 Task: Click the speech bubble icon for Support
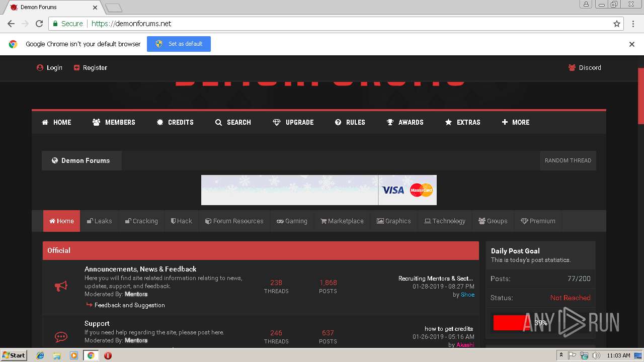tap(61, 337)
